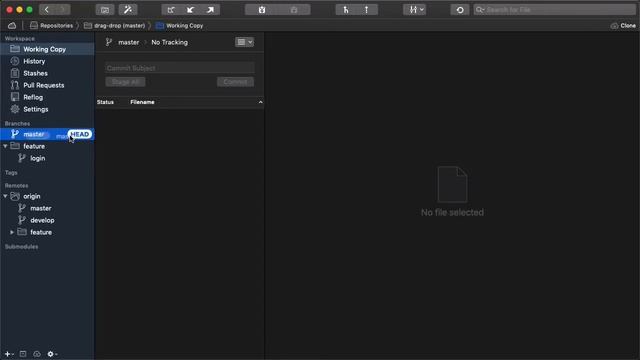Select the local master branch with HEAD

(47, 134)
